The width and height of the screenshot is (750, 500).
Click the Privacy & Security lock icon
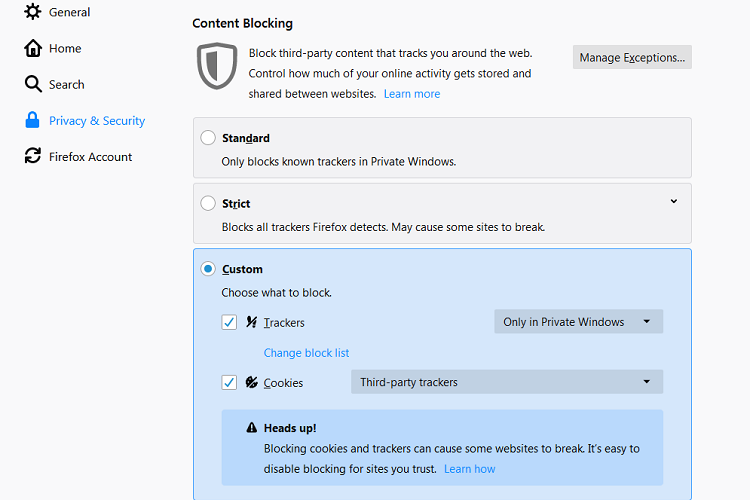point(32,121)
